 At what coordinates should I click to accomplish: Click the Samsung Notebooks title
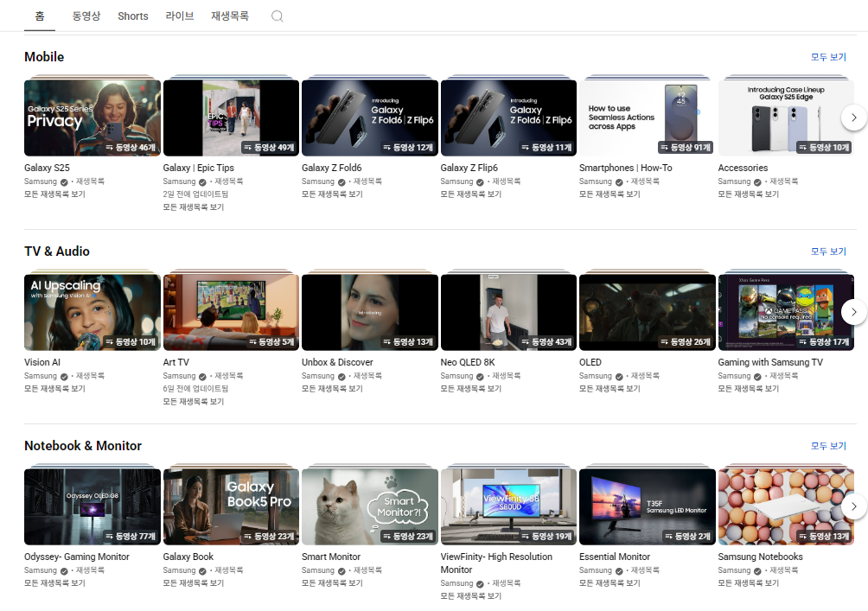(x=760, y=557)
